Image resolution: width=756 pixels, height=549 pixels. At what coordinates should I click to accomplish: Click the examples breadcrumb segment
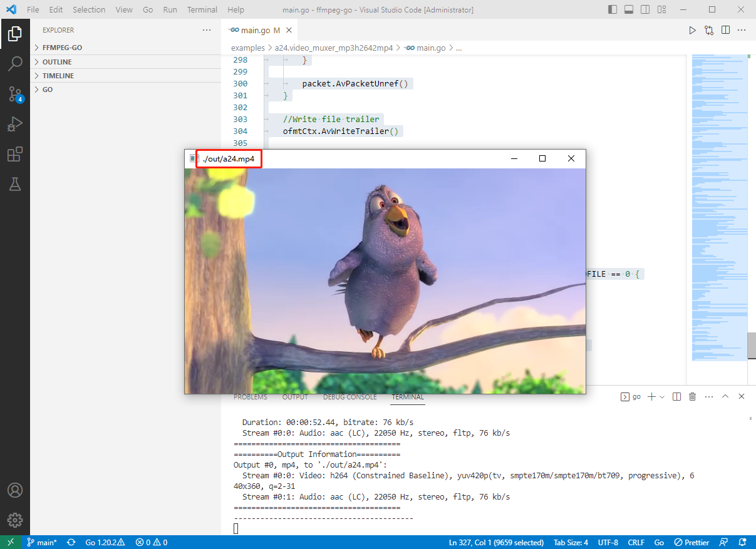click(x=248, y=48)
